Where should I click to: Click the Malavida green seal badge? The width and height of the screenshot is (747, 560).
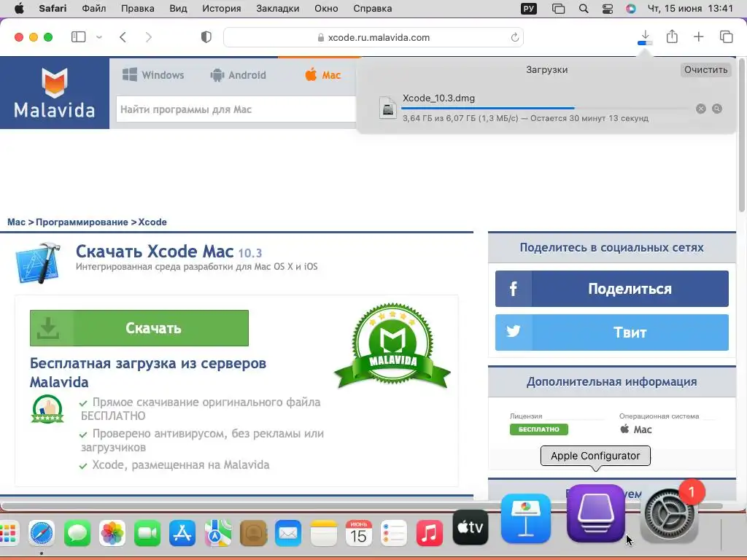click(x=392, y=346)
